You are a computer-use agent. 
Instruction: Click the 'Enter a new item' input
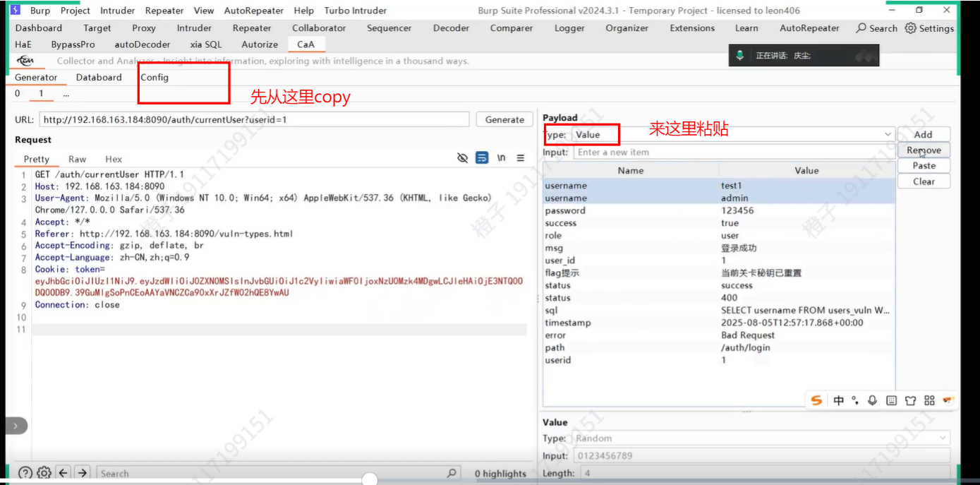tap(734, 152)
